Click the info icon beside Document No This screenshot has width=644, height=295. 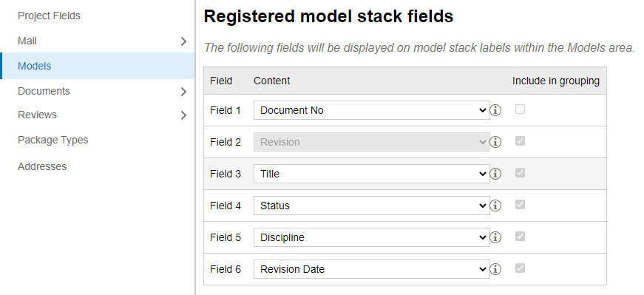[x=495, y=110]
